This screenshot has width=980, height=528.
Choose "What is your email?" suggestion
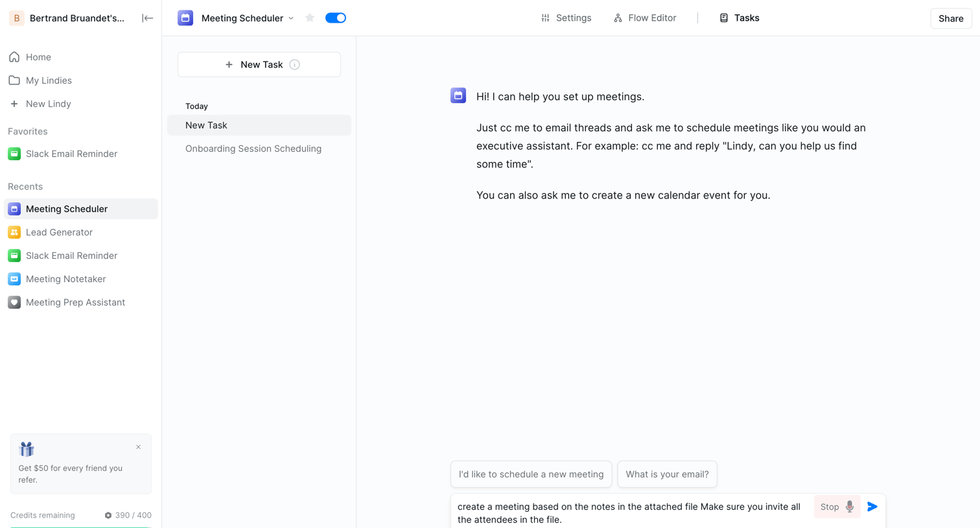pyautogui.click(x=667, y=474)
